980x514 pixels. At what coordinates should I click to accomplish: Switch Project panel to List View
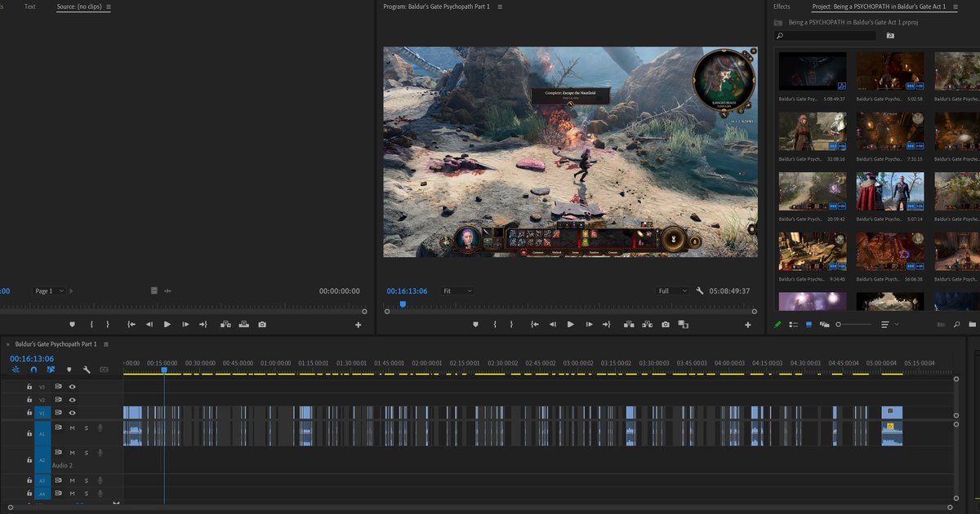(794, 325)
